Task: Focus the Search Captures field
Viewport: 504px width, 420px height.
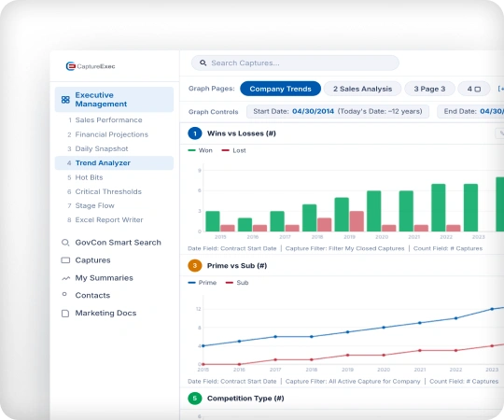Action: pos(295,63)
